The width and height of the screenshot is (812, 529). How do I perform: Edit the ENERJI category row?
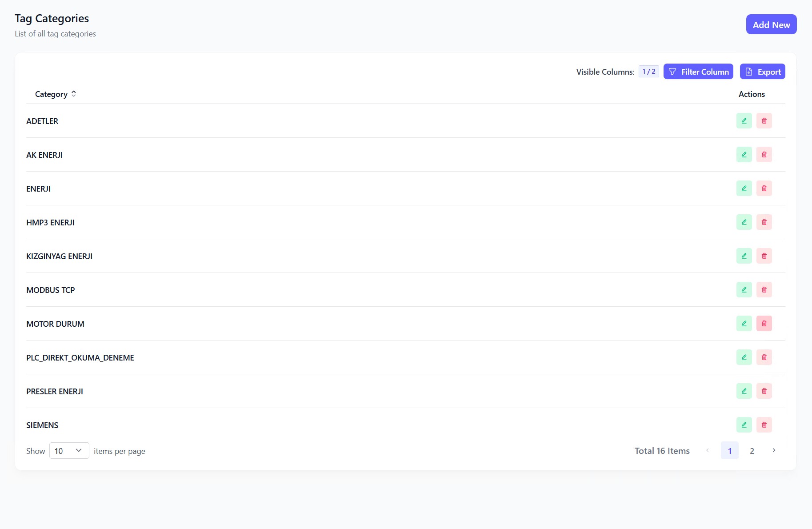(x=744, y=188)
